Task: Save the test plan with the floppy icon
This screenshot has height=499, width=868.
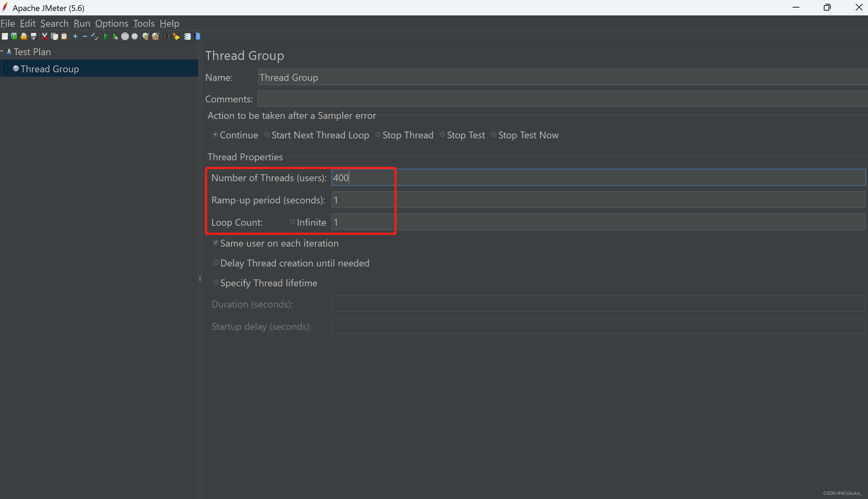Action: [34, 36]
